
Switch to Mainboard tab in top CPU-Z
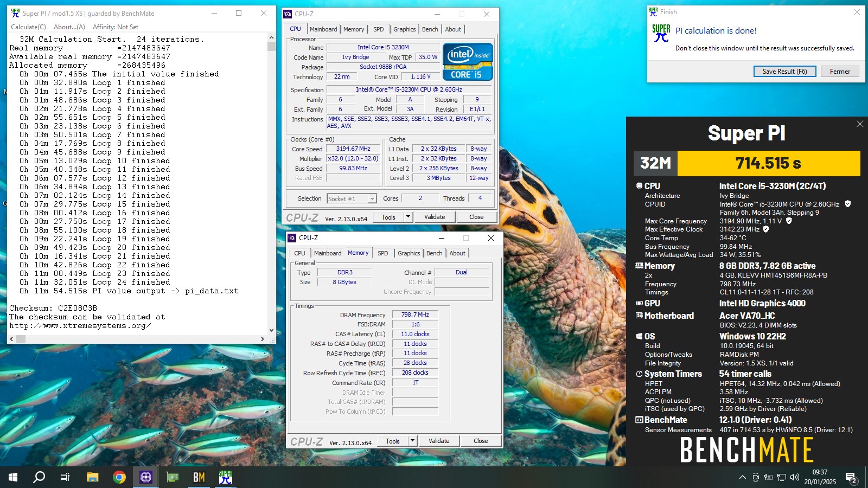[323, 29]
